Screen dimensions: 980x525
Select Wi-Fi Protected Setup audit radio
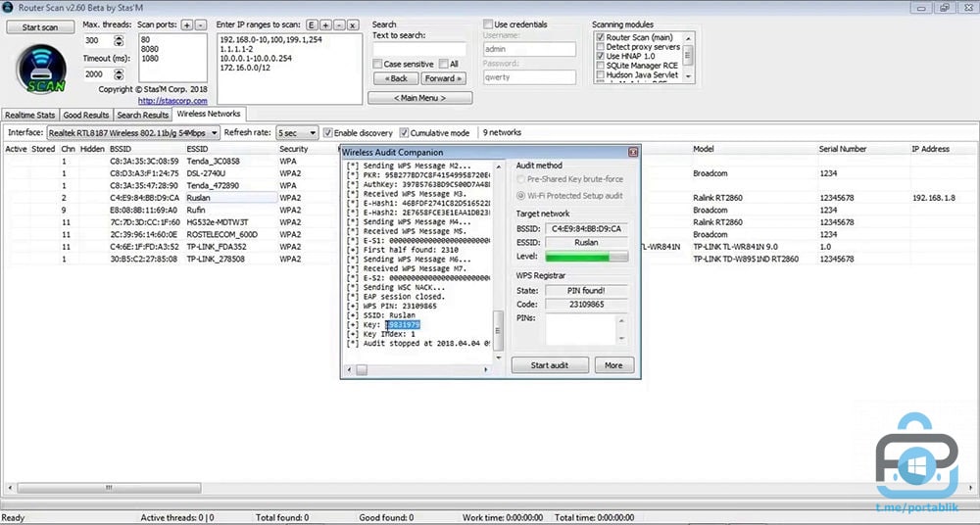click(521, 196)
